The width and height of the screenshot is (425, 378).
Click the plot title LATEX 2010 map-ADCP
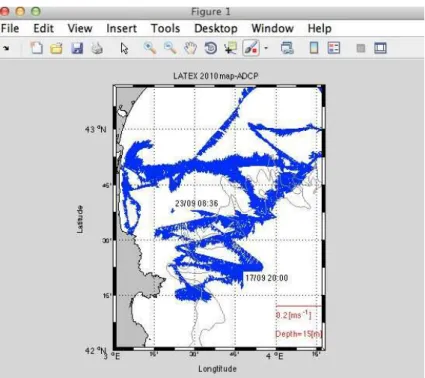pyautogui.click(x=215, y=76)
